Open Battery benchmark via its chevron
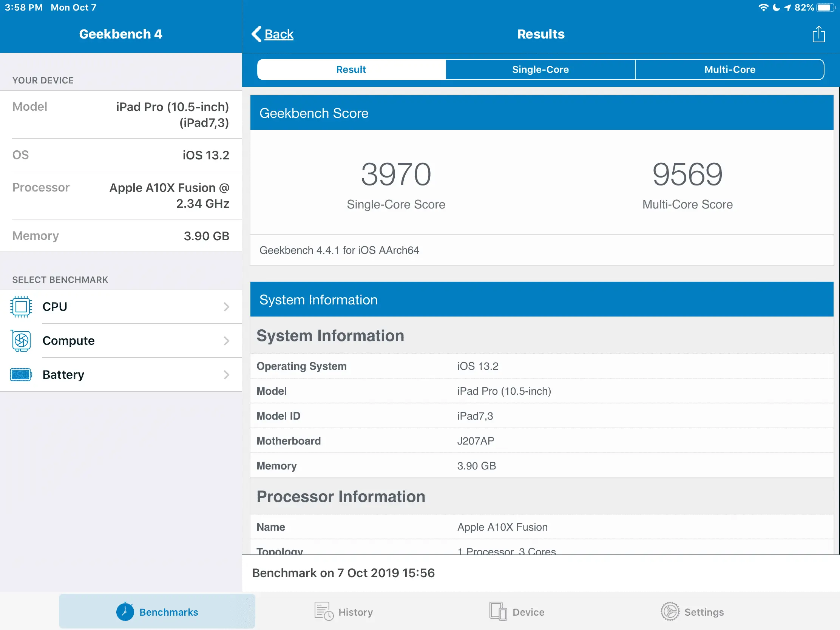840x630 pixels. coord(226,375)
